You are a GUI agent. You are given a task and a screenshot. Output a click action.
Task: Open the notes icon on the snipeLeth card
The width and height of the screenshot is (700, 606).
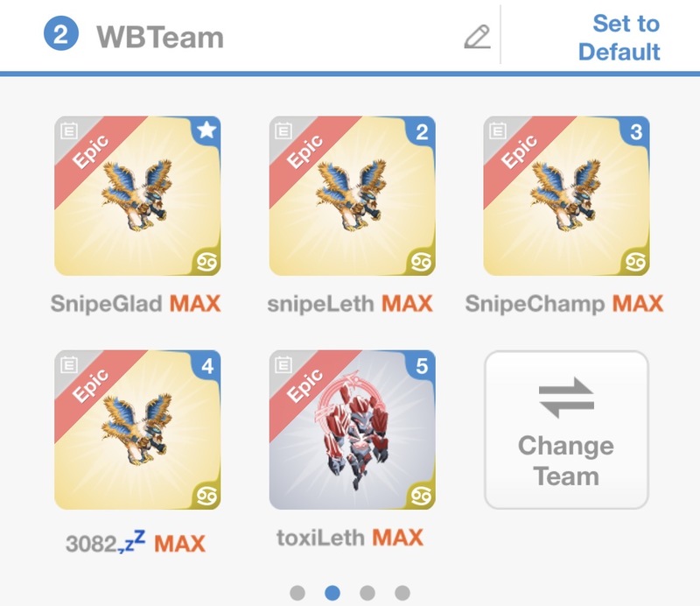[283, 131]
